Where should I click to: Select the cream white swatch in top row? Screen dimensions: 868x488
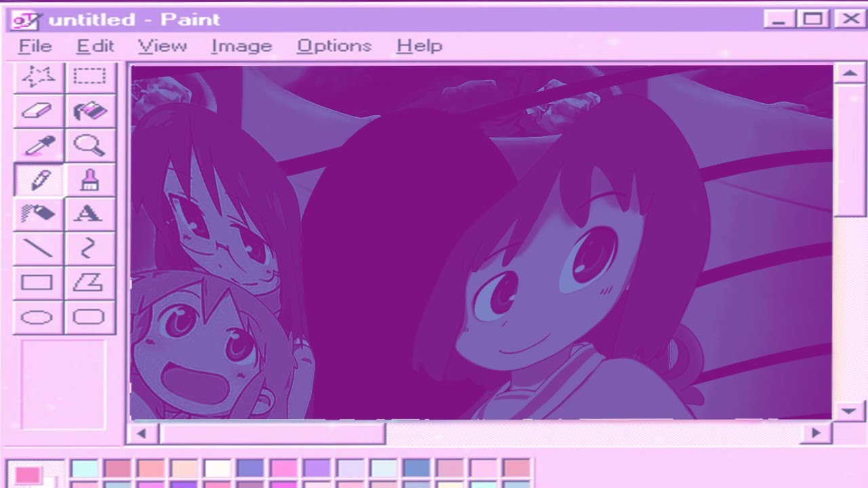tap(217, 468)
